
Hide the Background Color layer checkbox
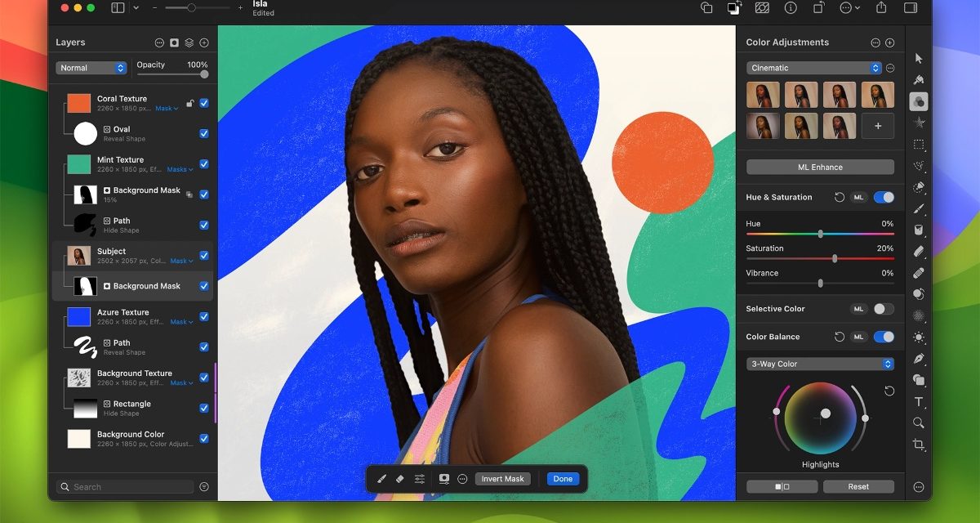[204, 439]
